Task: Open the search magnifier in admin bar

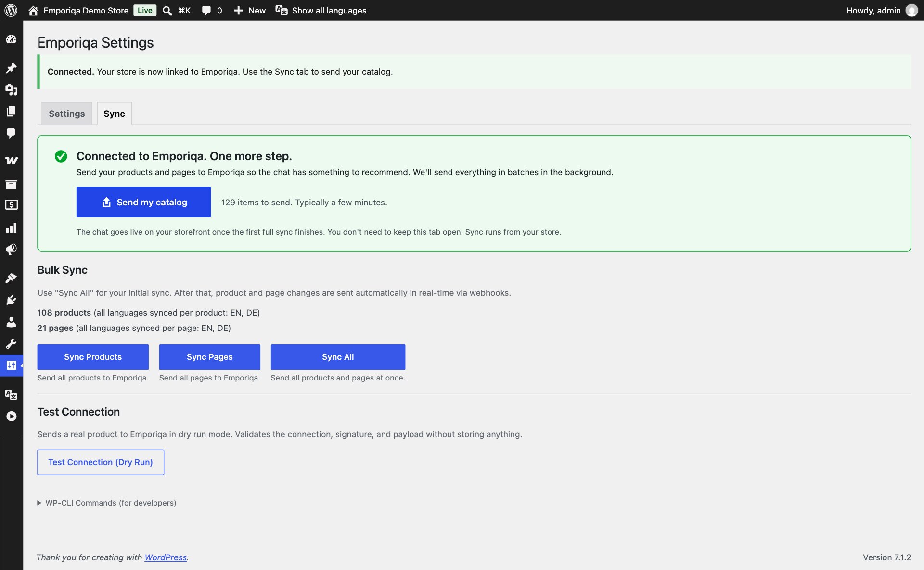Action: tap(167, 11)
